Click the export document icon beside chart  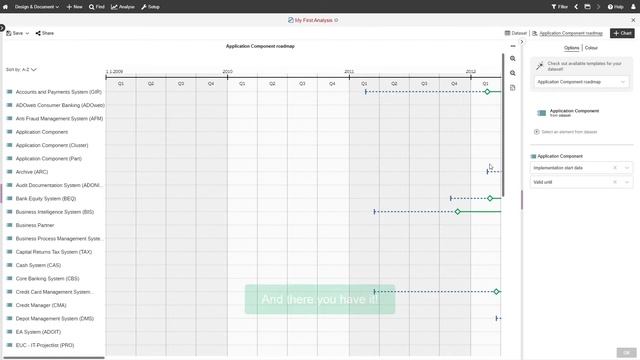click(513, 88)
